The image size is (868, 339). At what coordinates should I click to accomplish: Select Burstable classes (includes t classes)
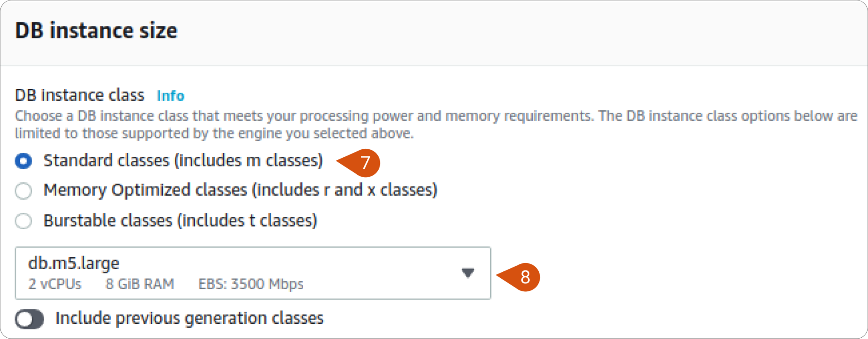pyautogui.click(x=23, y=221)
